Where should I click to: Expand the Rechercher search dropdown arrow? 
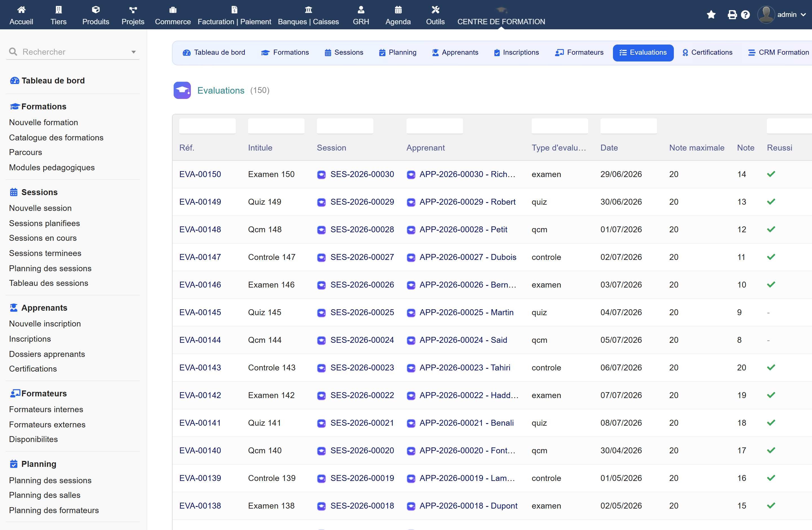click(x=134, y=52)
